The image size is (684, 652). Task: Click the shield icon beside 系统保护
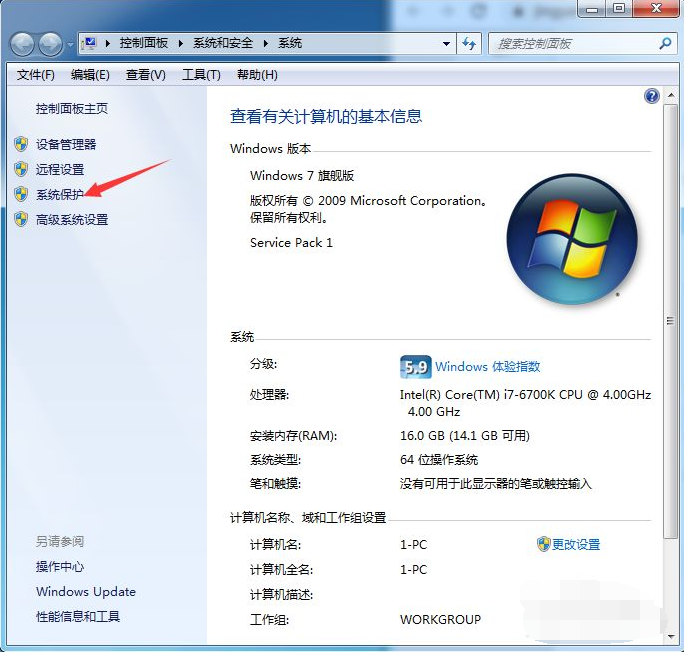[x=21, y=194]
